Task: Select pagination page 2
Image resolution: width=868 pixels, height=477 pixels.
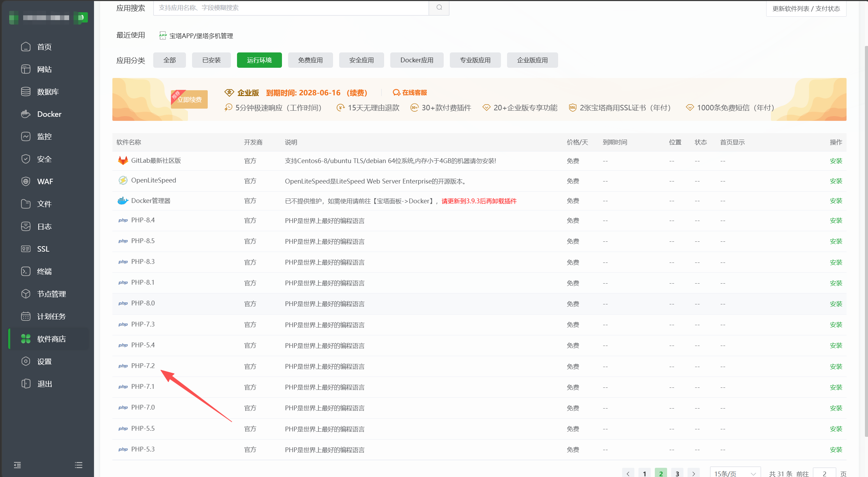Action: (661, 473)
